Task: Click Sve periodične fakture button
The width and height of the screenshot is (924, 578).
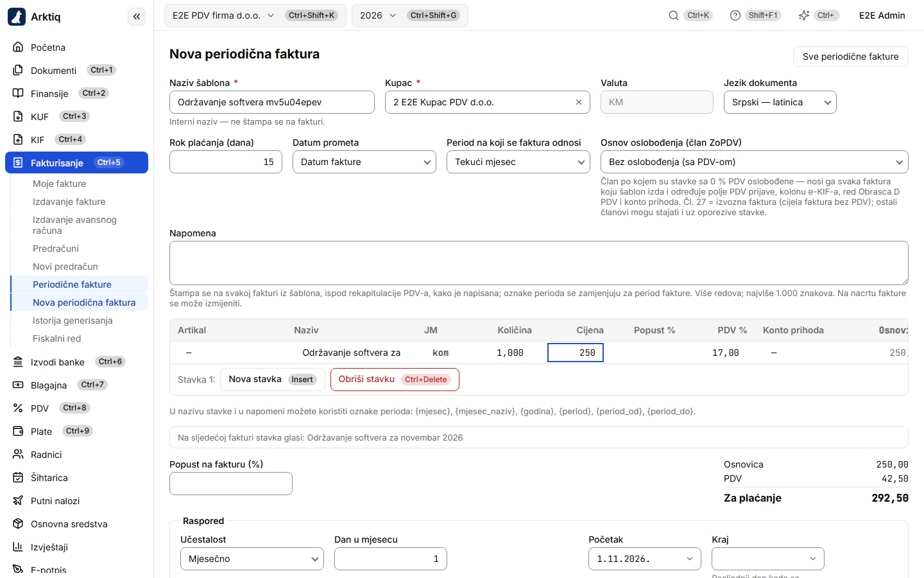Action: [x=850, y=57]
